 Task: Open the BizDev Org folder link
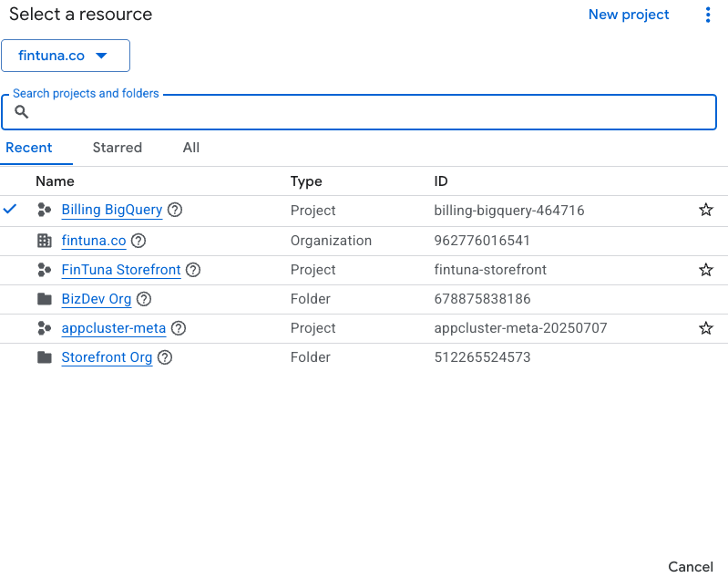pyautogui.click(x=97, y=299)
